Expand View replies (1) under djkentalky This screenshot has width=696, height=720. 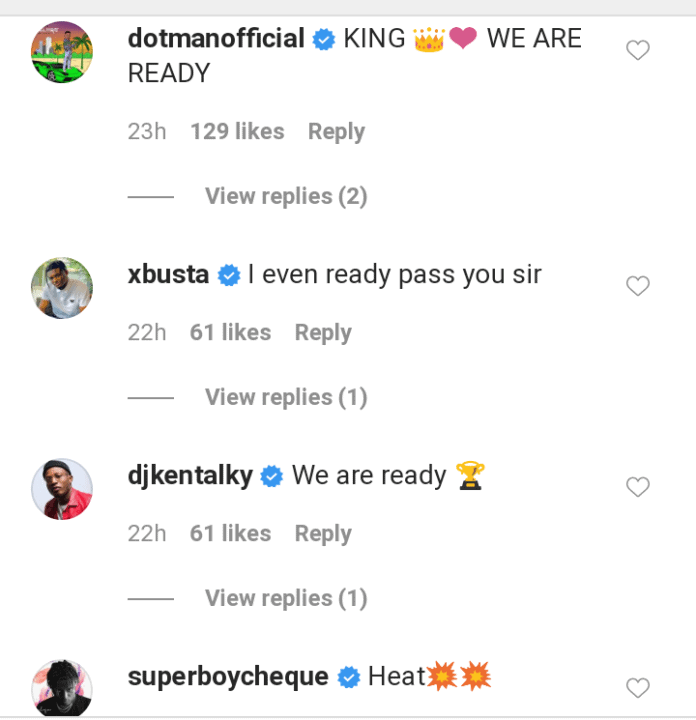pos(286,598)
